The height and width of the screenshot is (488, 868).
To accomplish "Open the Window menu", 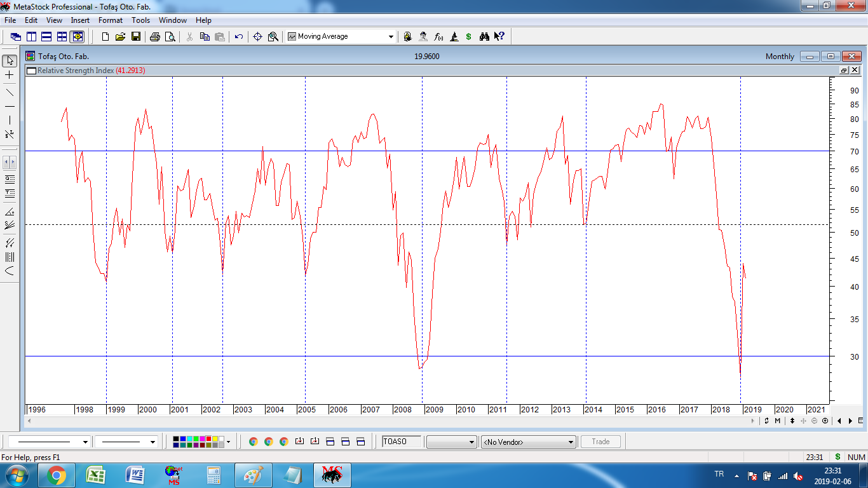I will tap(173, 20).
